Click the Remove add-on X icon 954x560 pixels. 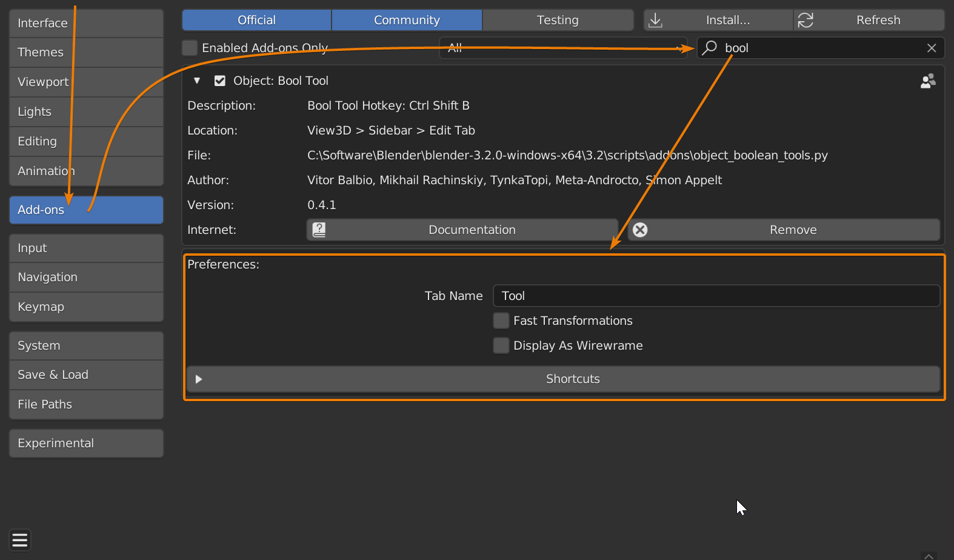click(640, 230)
